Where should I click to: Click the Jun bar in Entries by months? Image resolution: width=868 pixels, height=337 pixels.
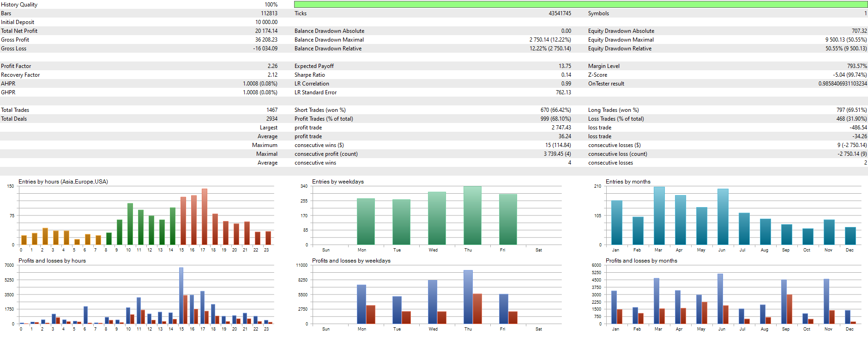[723, 216]
